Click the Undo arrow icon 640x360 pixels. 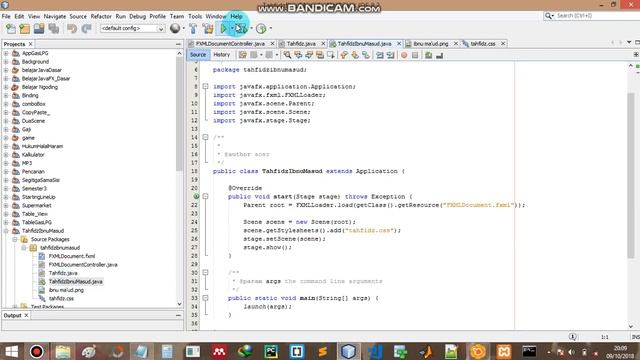pos(72,29)
